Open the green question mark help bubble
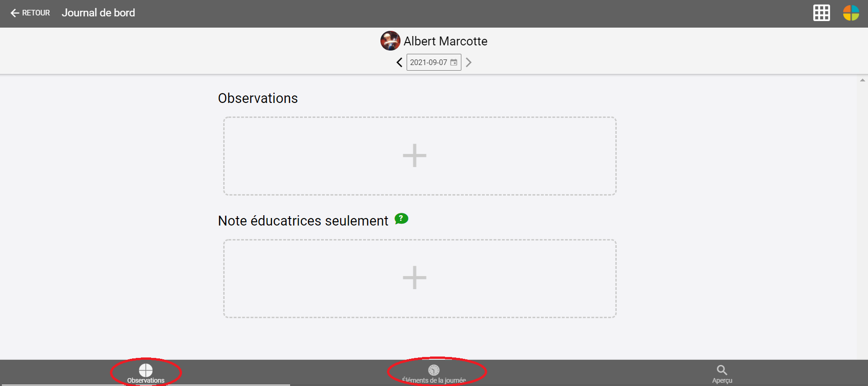The image size is (868, 386). click(401, 218)
